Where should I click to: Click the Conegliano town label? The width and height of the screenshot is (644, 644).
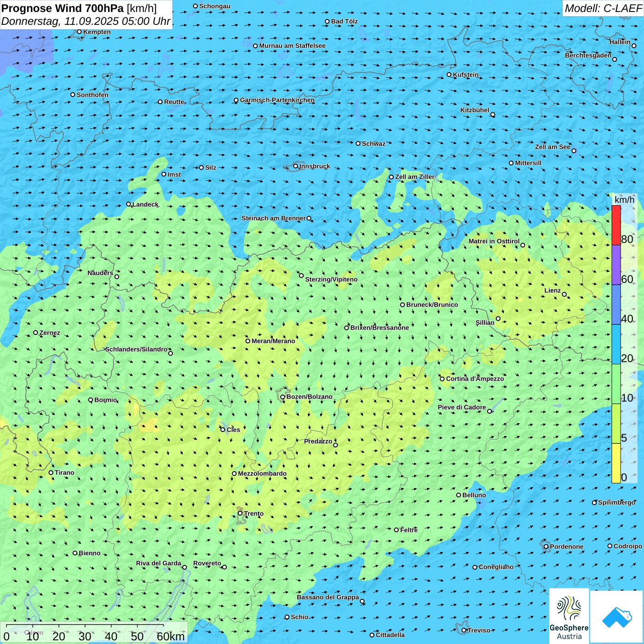496,567
